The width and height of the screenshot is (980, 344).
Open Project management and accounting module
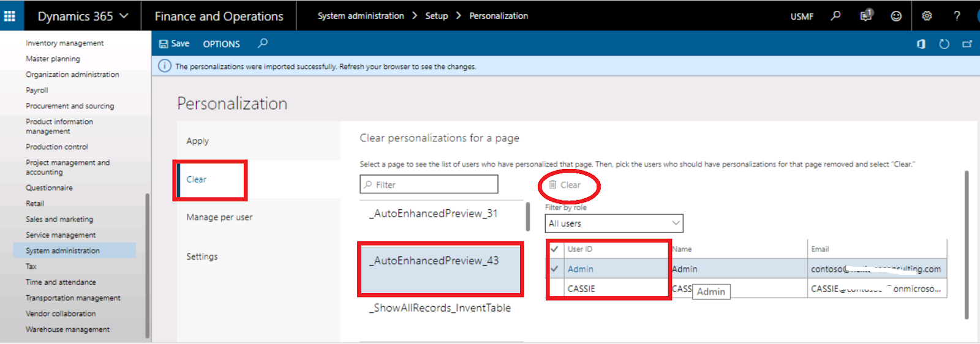(67, 167)
